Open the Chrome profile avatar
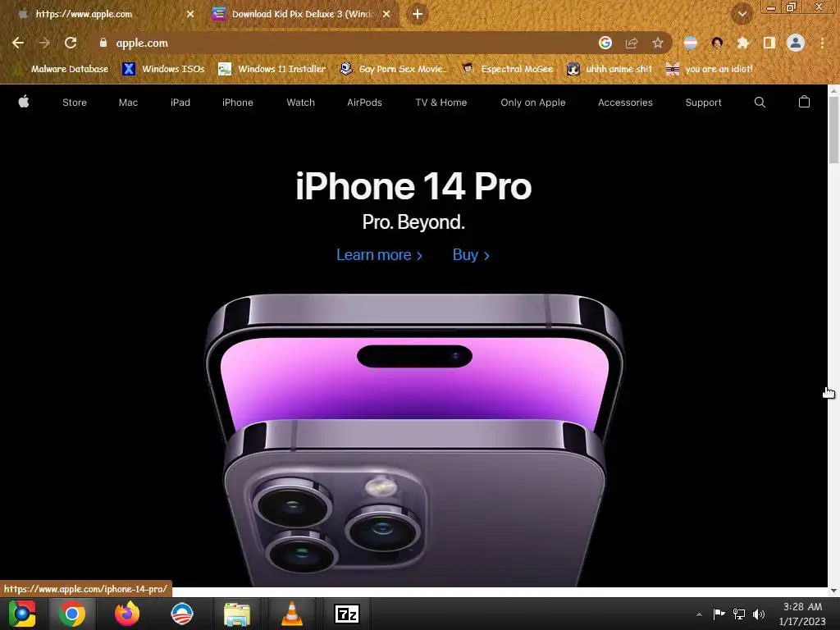 pyautogui.click(x=796, y=43)
